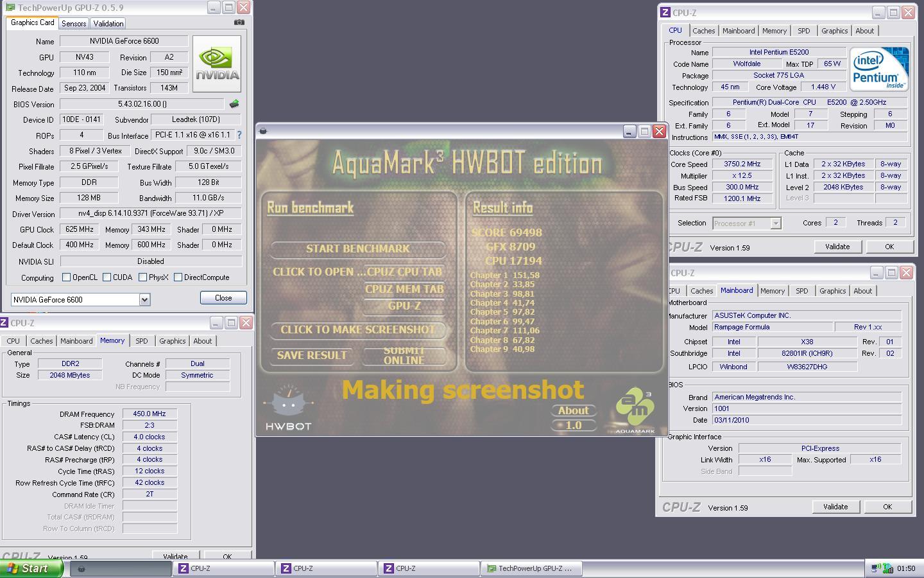Click the Intel Pentium inside logo
The image size is (924, 578).
(879, 69)
